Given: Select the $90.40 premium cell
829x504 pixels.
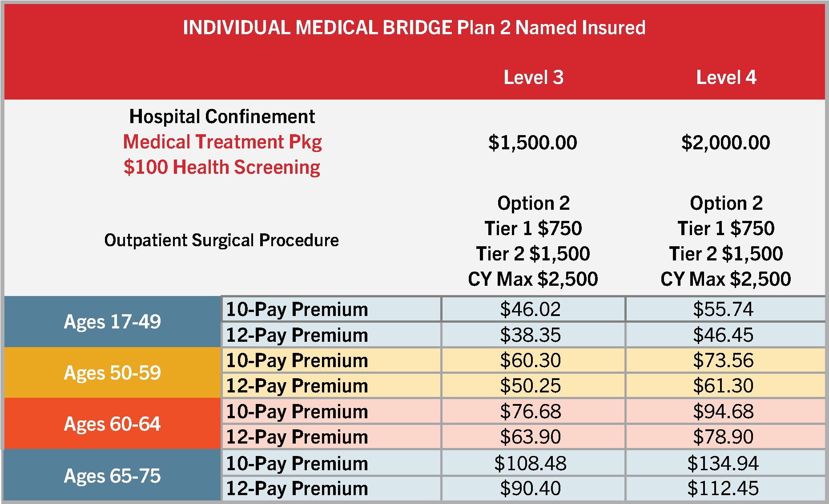Looking at the screenshot, I should click(x=531, y=488).
